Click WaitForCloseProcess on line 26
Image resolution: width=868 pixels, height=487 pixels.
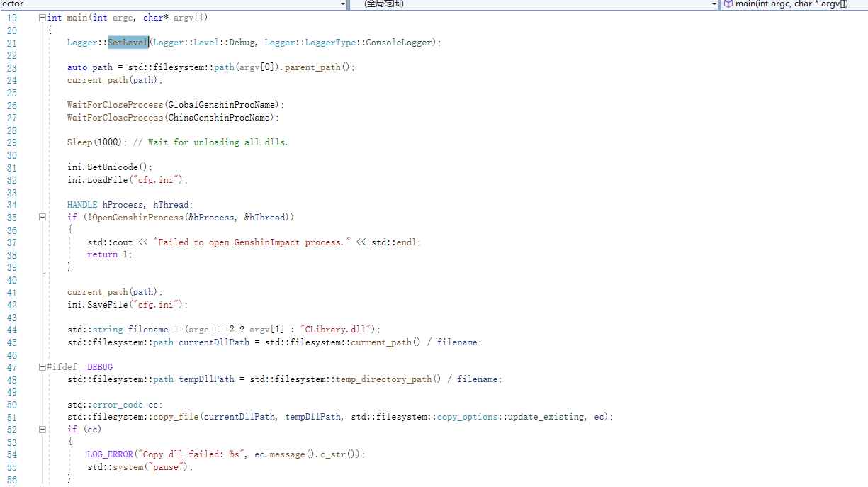point(115,104)
